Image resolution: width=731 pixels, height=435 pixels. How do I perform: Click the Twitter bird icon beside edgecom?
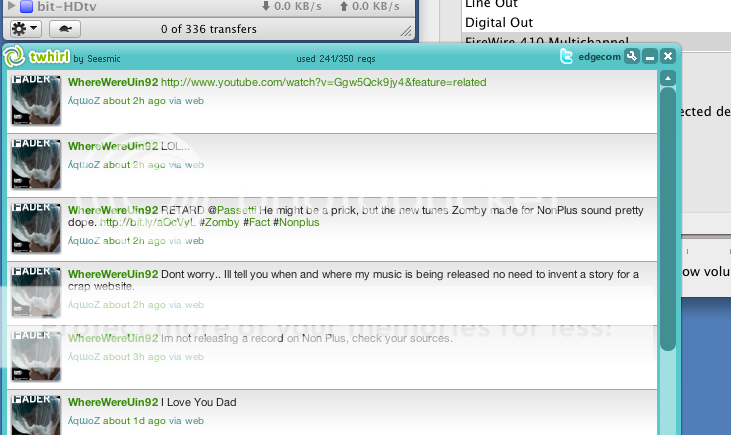tap(567, 56)
